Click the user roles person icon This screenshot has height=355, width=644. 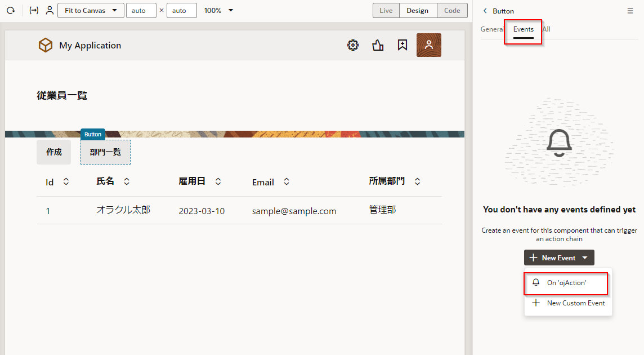(x=50, y=11)
